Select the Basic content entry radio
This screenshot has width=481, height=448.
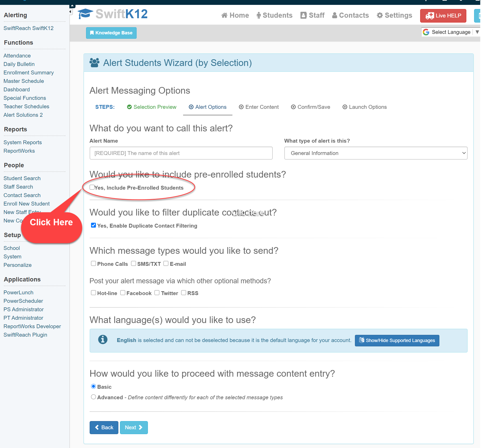pyautogui.click(x=93, y=386)
